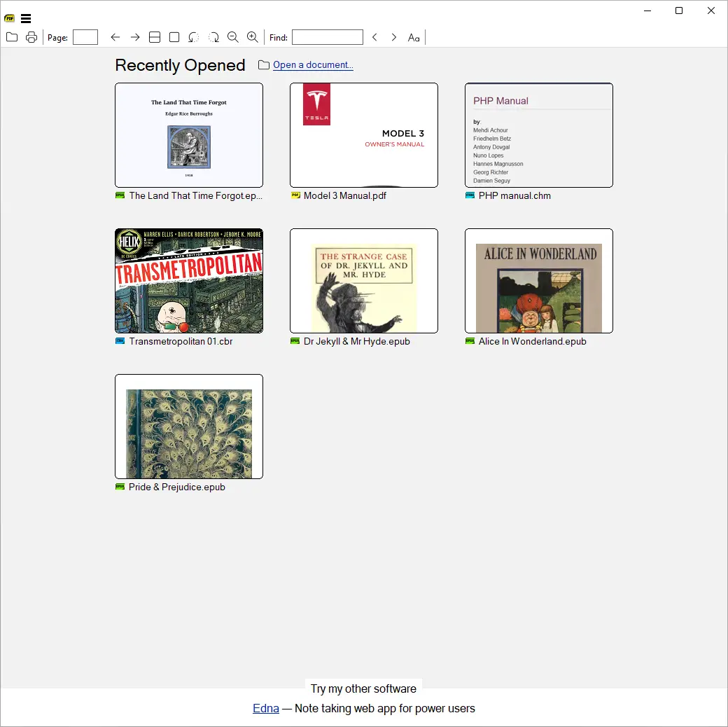Click The Land That Time Forgot file name

point(195,195)
